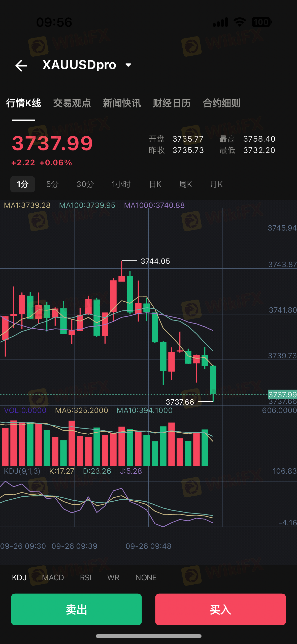Expand the XAUUSDpro symbol dropdown arrow
Screen dimensions: 297x644
click(x=128, y=65)
